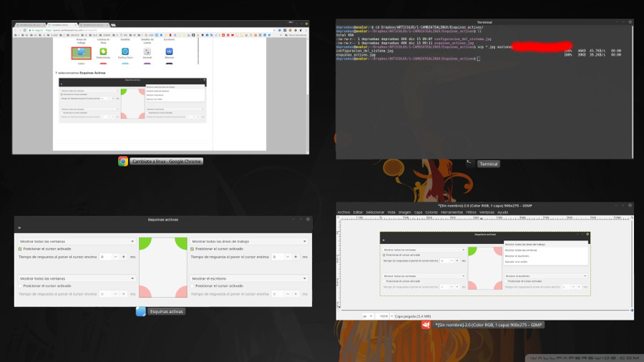Open the px unit dropdown in GIMP's status bar
Viewport: 644px width, 362px height.
click(367, 316)
